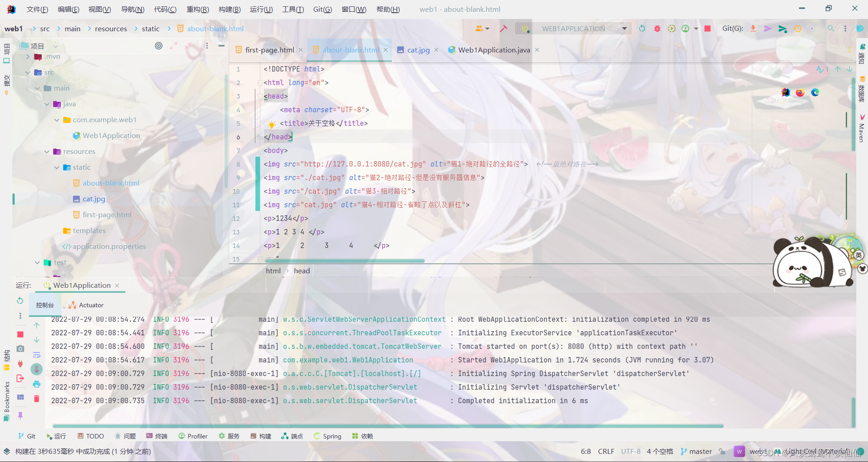
Task: Click the Git commit purple arrow icon
Action: (768, 29)
